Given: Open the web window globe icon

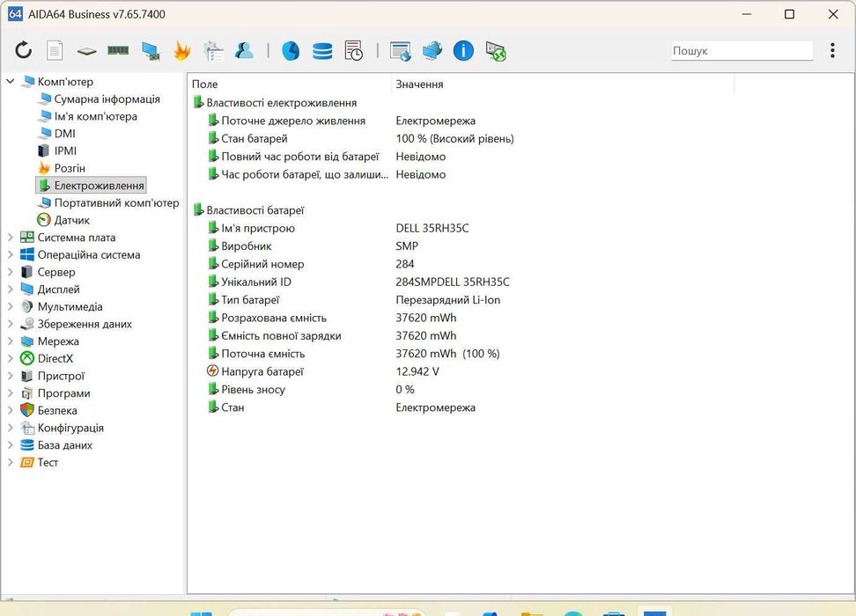Looking at the screenshot, I should coord(400,51).
